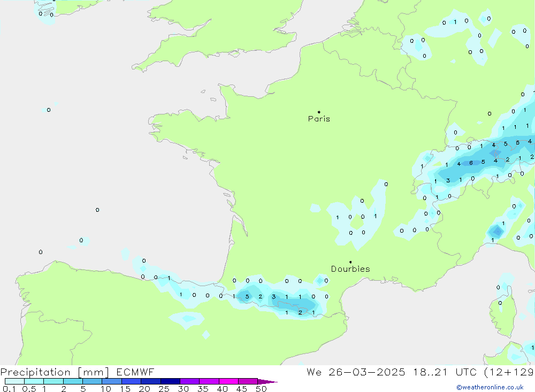This screenshot has height=392, width=535.
Task: Click the ECMWF model label
Action: coord(135,372)
